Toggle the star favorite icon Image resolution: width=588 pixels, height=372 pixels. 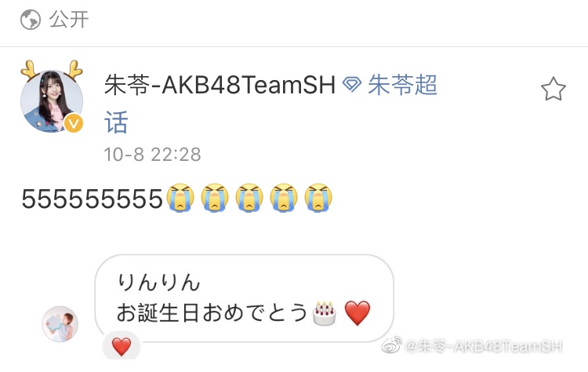[554, 89]
